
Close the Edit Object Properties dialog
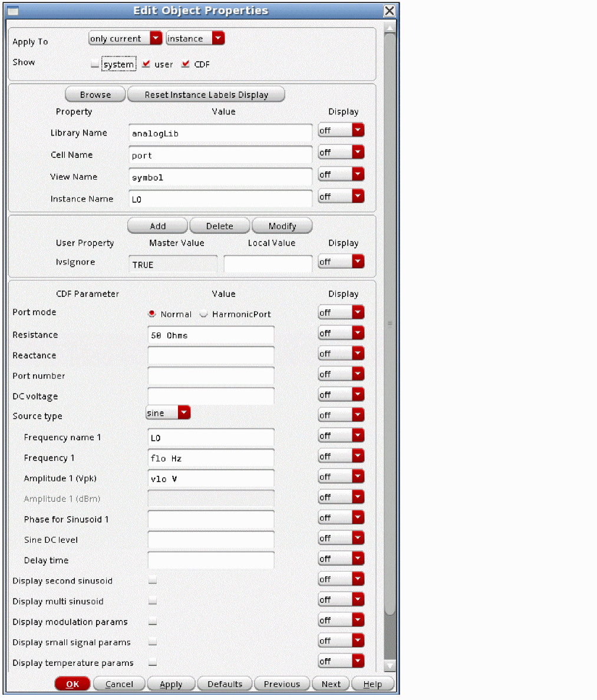pos(389,11)
